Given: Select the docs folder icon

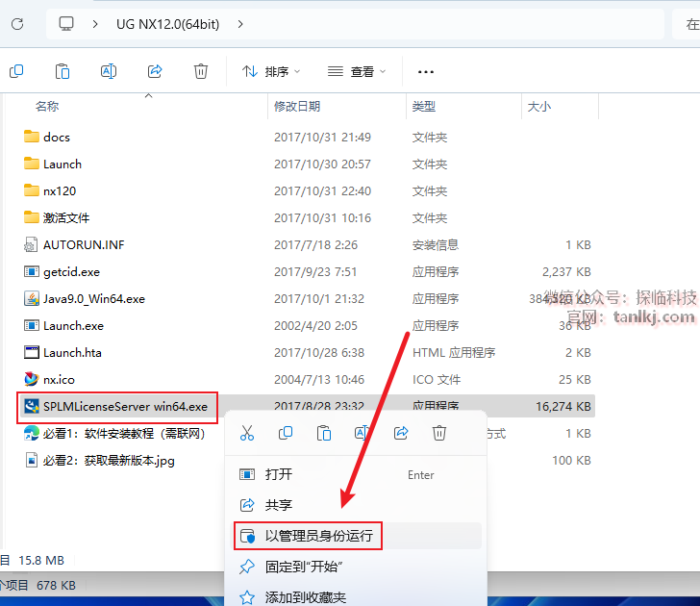Looking at the screenshot, I should point(31,137).
